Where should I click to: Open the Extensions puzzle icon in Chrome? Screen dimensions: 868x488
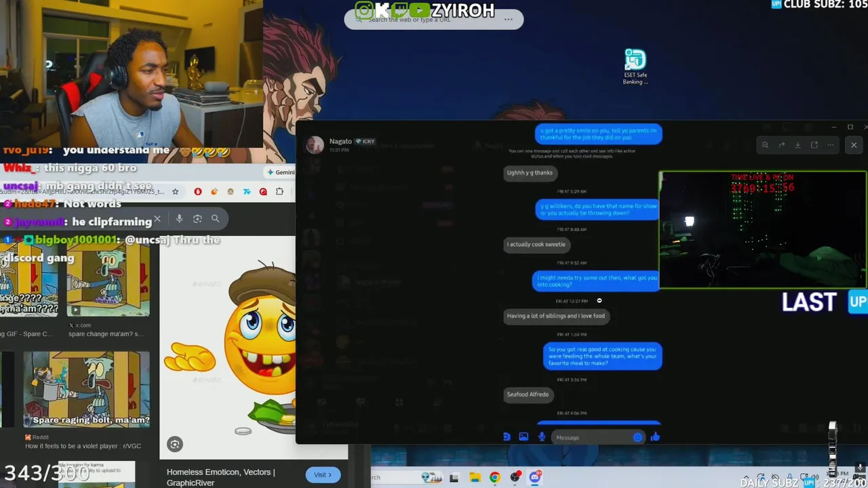coord(279,192)
